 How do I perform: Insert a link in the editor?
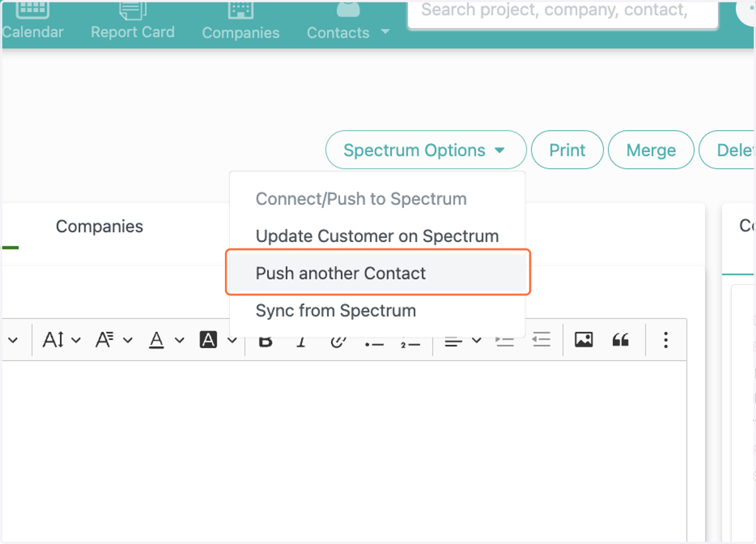tap(338, 340)
